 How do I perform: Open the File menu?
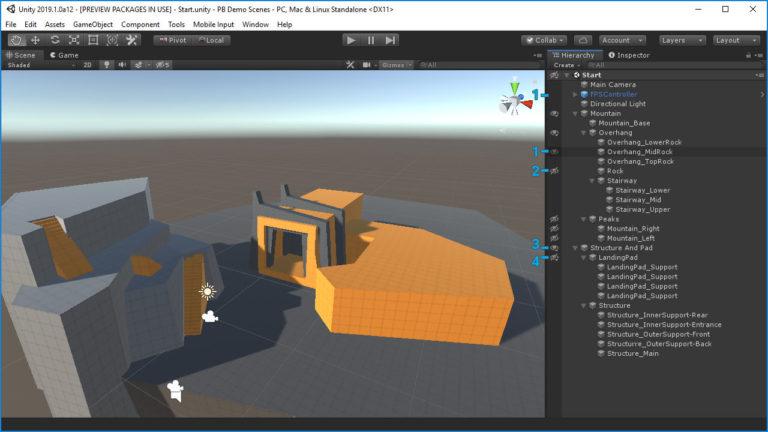[x=10, y=24]
